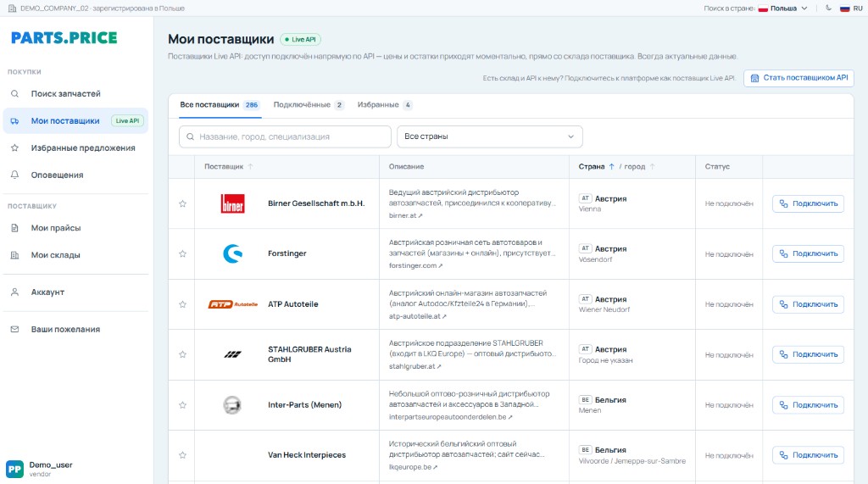Open Избранные предложения page
Image resolution: width=868 pixels, height=484 pixels.
coord(75,147)
